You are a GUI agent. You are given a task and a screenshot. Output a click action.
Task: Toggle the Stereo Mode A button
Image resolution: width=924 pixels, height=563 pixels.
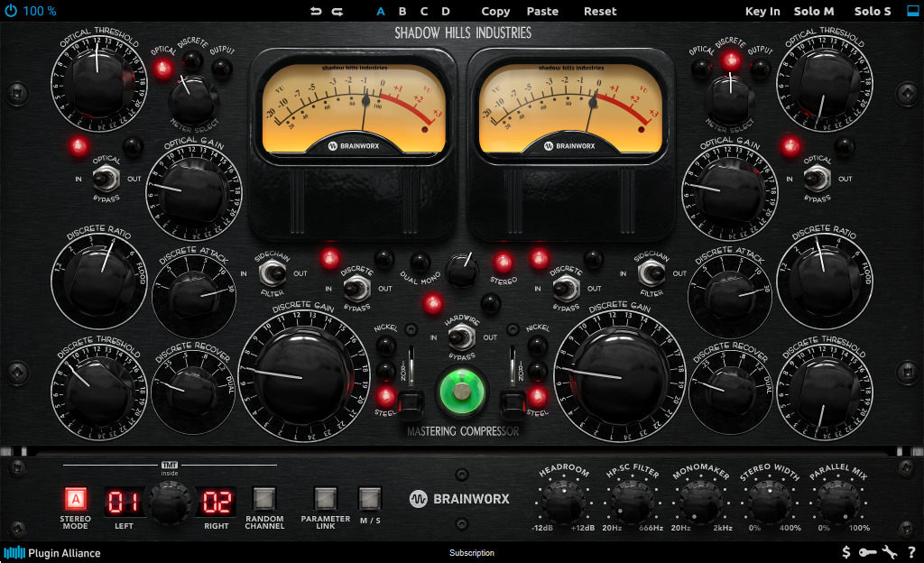76,500
